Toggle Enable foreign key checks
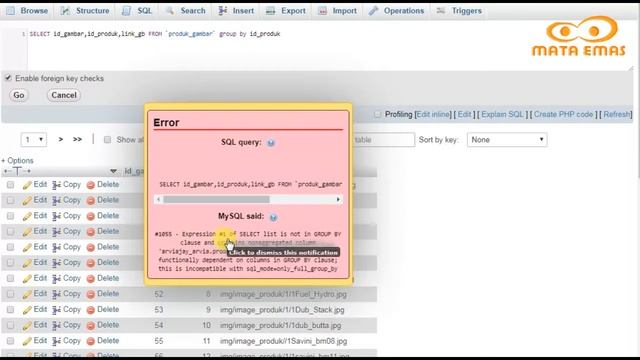The height and width of the screenshot is (360, 640). 8,78
